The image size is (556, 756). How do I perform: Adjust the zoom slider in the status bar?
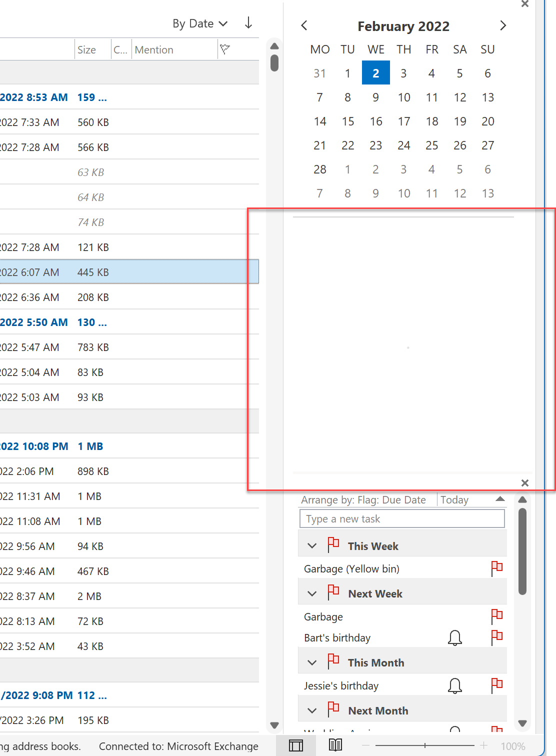(425, 744)
